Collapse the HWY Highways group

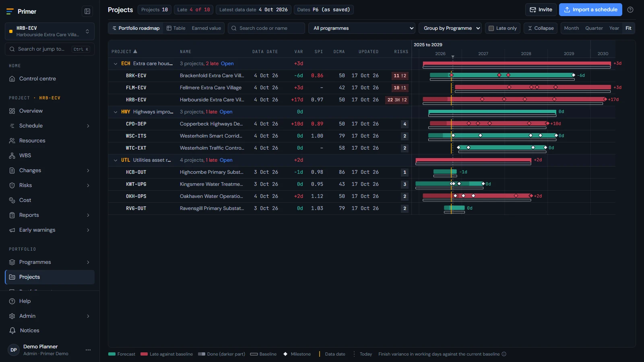pyautogui.click(x=116, y=112)
